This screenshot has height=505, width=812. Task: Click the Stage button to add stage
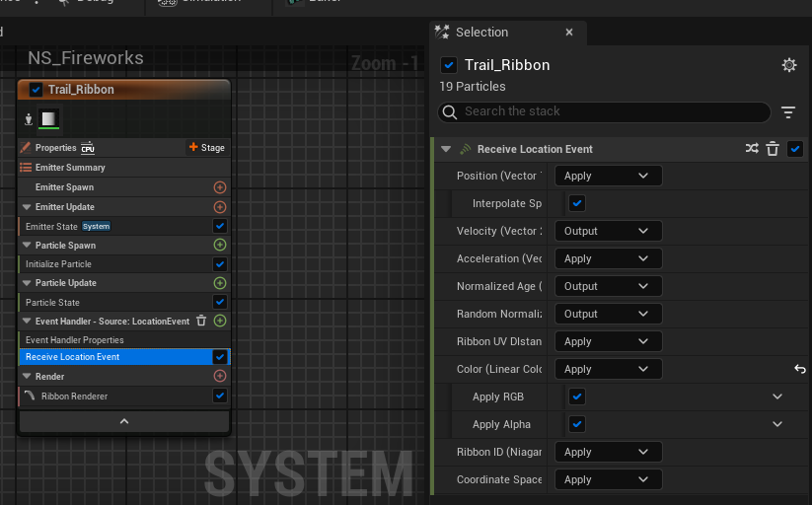click(x=207, y=148)
